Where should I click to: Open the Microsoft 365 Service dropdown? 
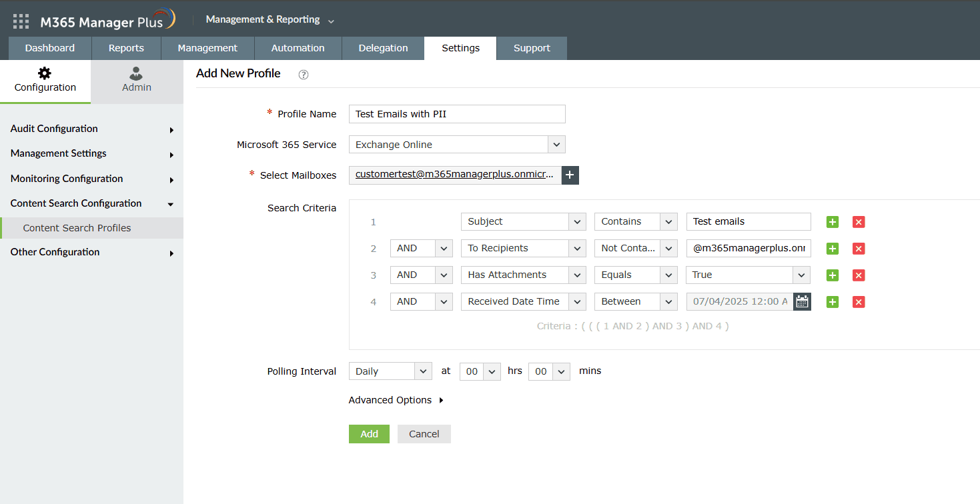click(x=457, y=145)
